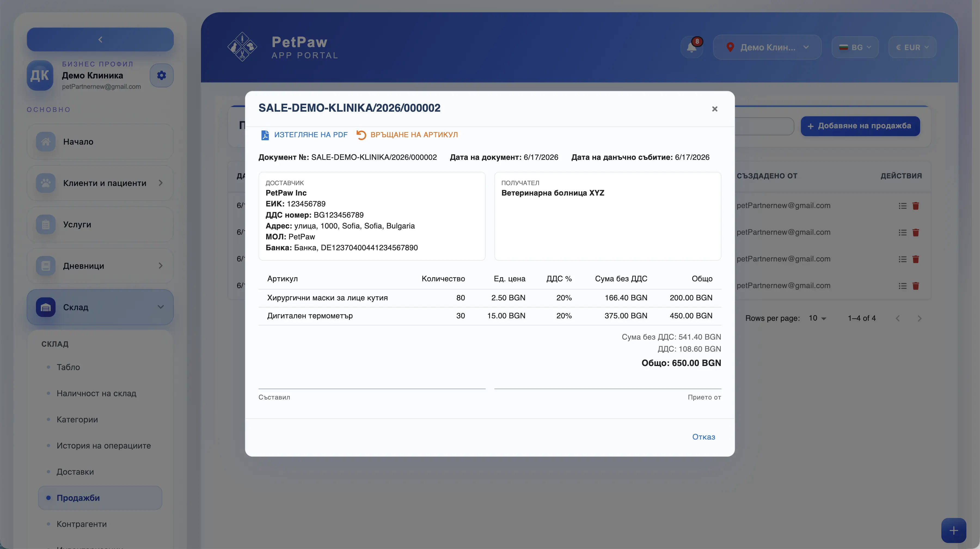Image resolution: width=980 pixels, height=549 pixels.
Task: Click the paw icon for Клиенти и пациенти
Action: [x=46, y=183]
